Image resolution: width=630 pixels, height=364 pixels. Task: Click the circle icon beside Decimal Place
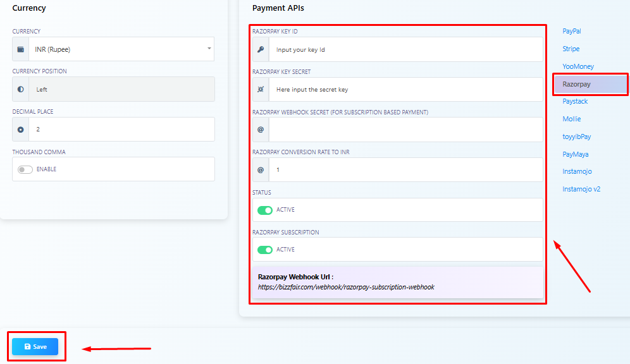[20, 130]
